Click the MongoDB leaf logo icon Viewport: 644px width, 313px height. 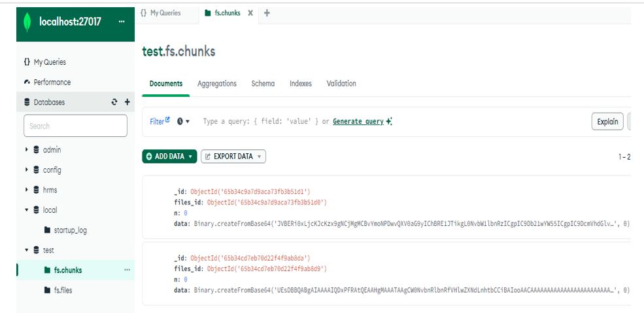(27, 22)
